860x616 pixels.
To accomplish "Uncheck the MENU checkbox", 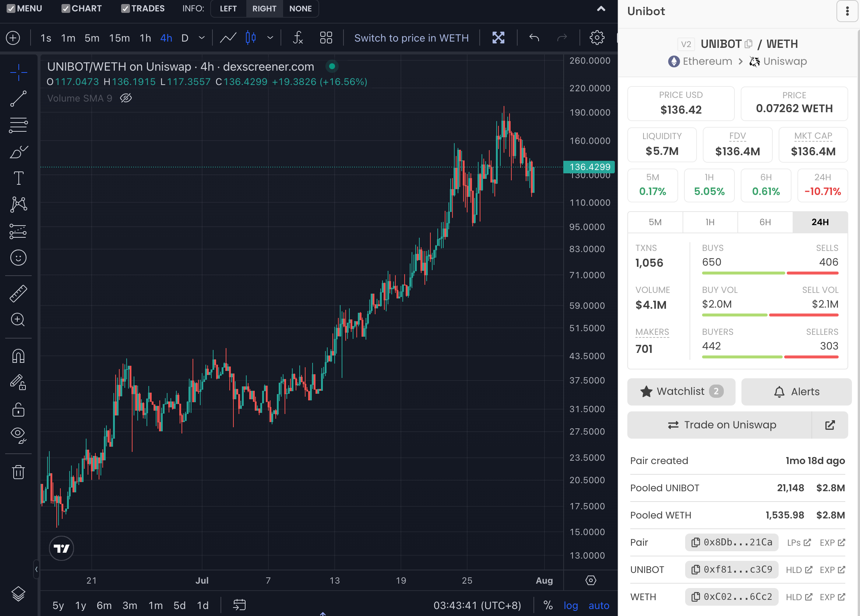I will tap(11, 8).
